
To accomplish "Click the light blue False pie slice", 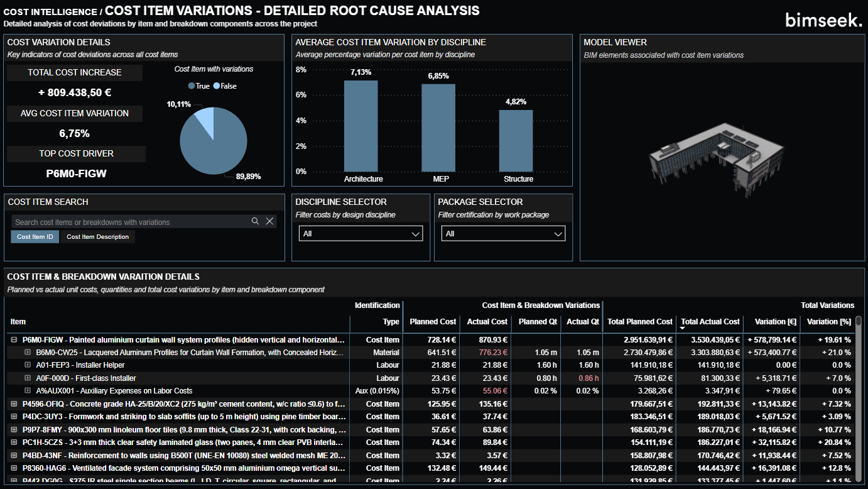I will pyautogui.click(x=205, y=123).
